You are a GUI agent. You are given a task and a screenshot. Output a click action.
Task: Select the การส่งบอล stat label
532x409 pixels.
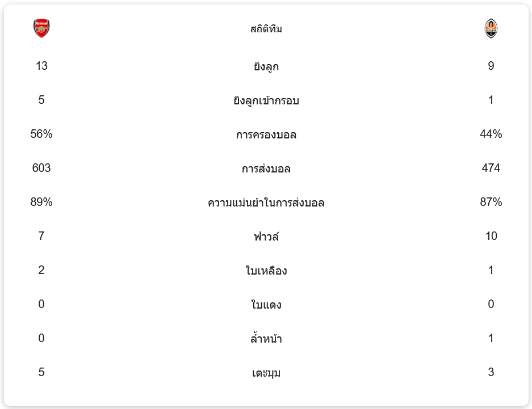(x=266, y=168)
